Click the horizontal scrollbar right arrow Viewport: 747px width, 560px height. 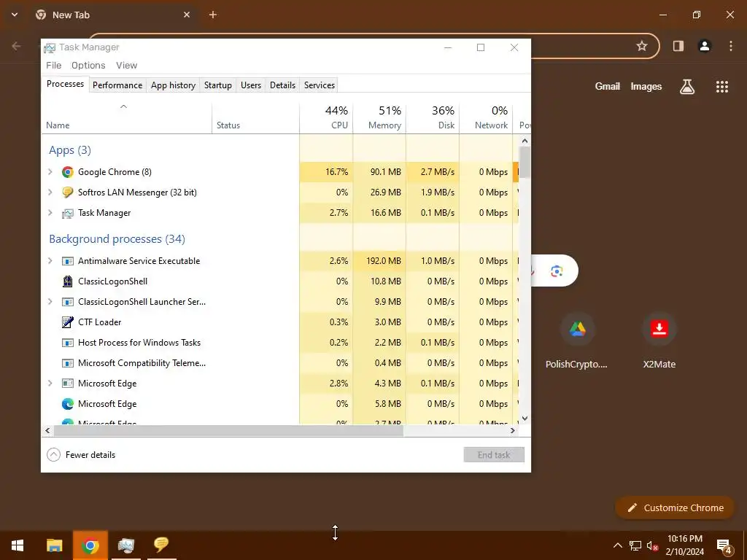coord(513,430)
